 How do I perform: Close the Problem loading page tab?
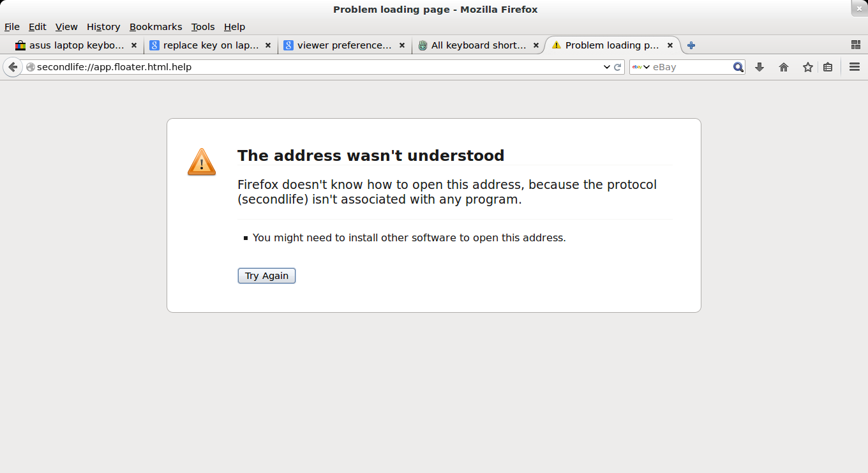pyautogui.click(x=670, y=45)
